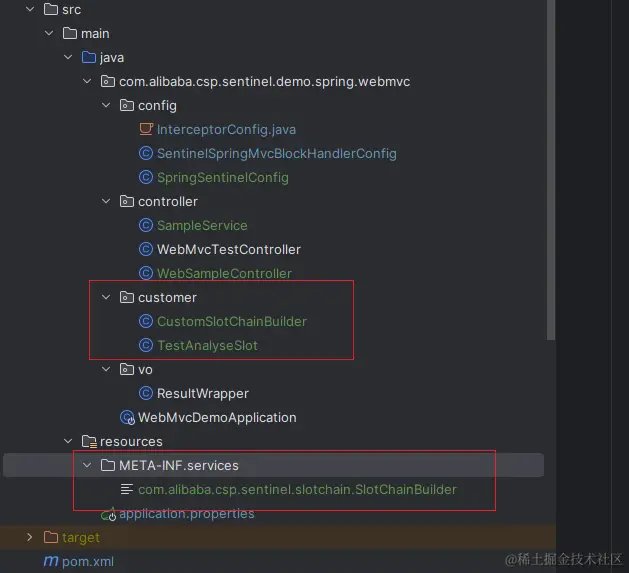Click the application.properties Spring config icon

(x=108, y=514)
